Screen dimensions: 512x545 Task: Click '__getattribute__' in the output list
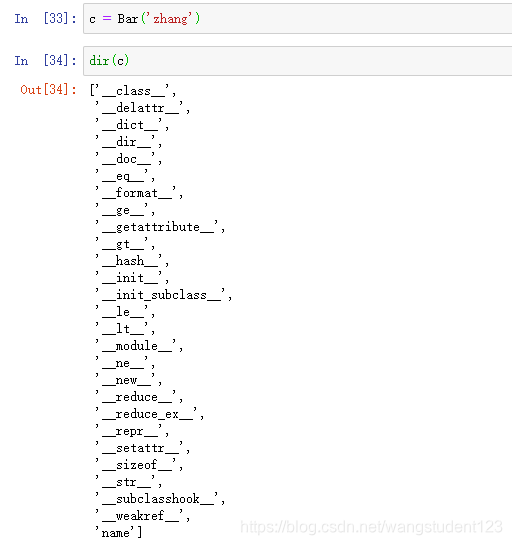156,227
